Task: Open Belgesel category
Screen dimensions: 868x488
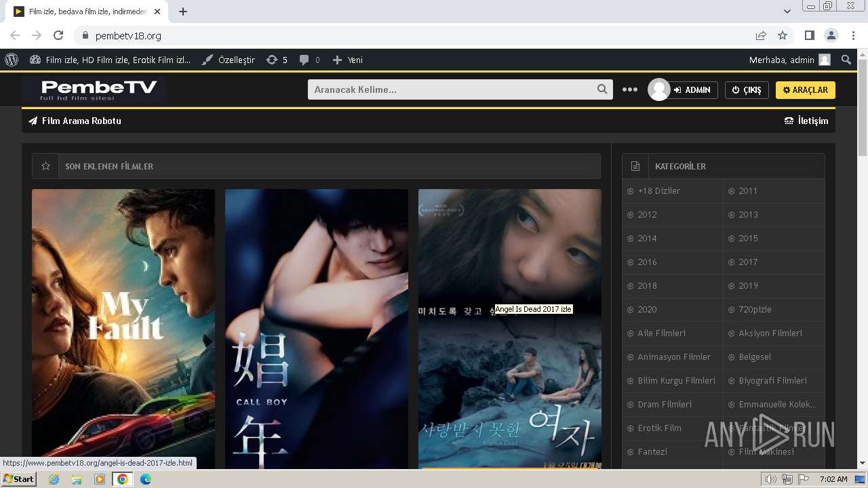Action: pyautogui.click(x=755, y=357)
